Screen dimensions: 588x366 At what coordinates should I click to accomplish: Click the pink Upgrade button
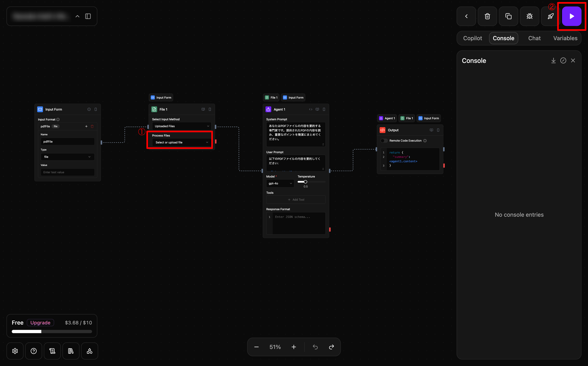click(40, 323)
